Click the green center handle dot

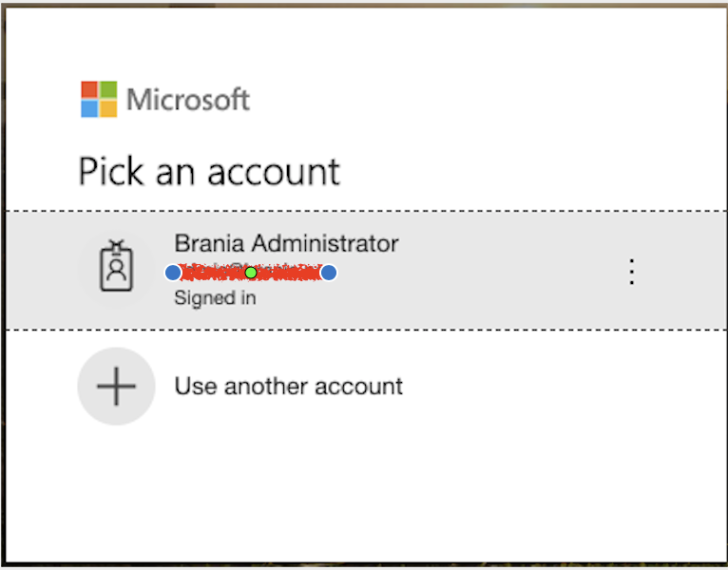[x=251, y=273]
